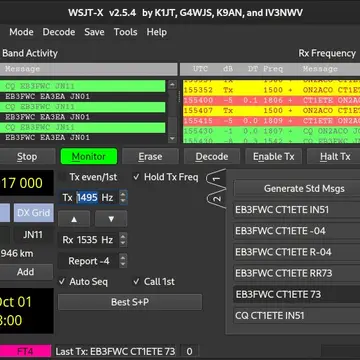Click the splitter handle between Band Activity and Rx Frequency

click(180, 97)
